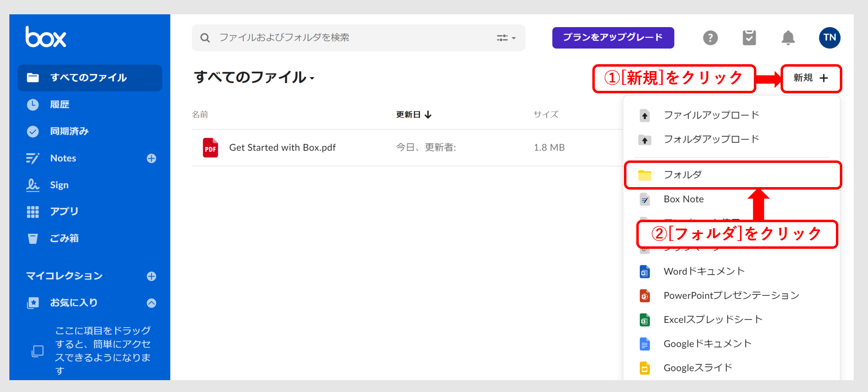Sort by 更新日 column header
Image resolution: width=868 pixels, height=392 pixels.
pos(414,115)
